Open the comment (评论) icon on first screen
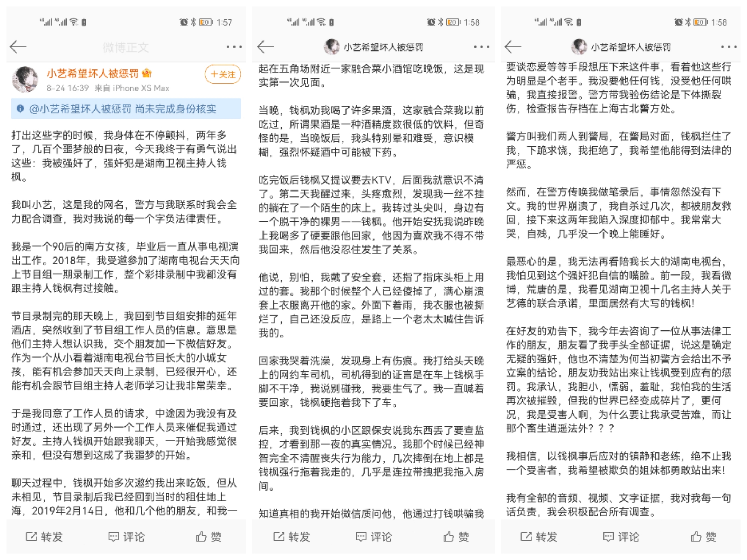Viewport: 747px width, 560px height. [x=126, y=537]
